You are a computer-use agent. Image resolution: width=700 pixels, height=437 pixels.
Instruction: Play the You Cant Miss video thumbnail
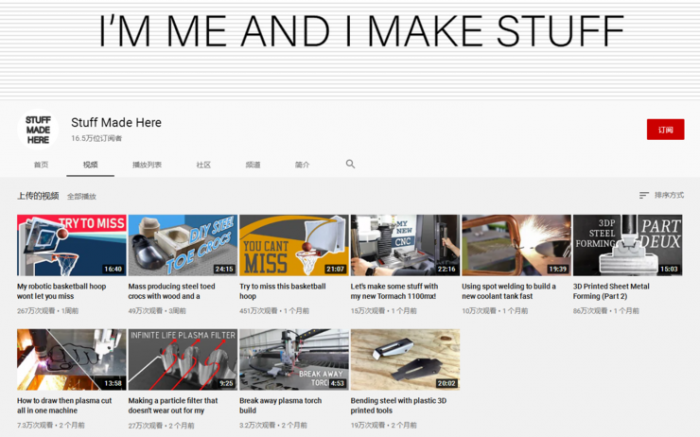tap(293, 245)
